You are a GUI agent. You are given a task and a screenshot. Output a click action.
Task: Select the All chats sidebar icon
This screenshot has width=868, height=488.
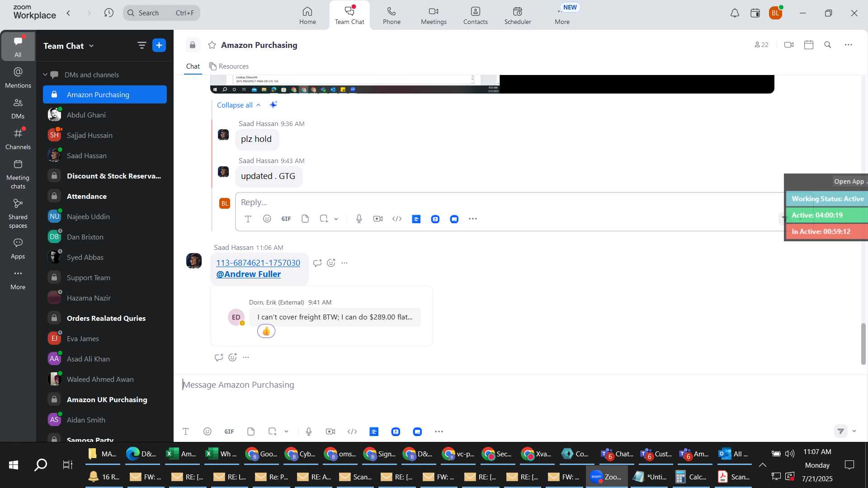click(18, 46)
